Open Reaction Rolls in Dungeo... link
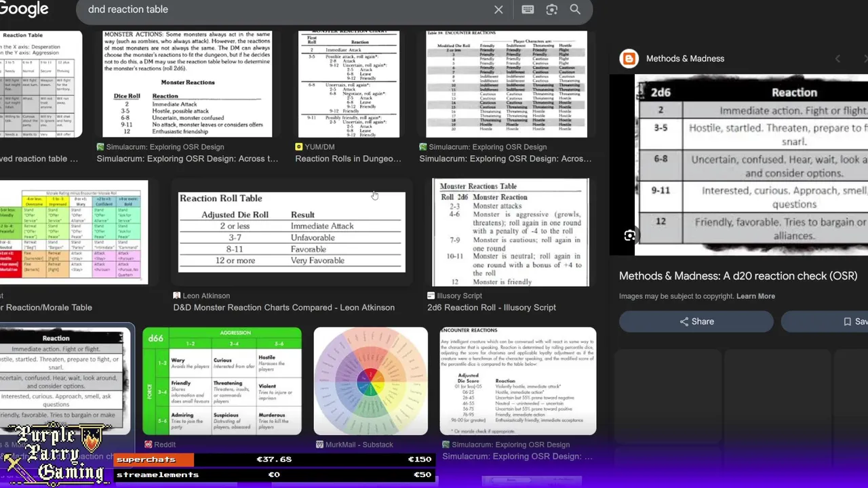 coord(349,159)
